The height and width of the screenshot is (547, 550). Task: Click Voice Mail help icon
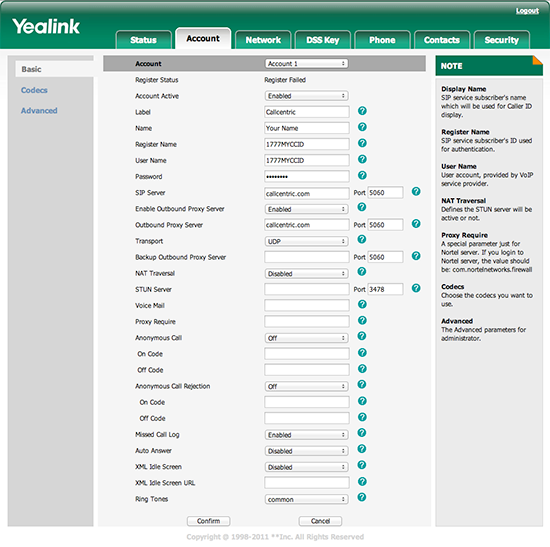tap(362, 304)
